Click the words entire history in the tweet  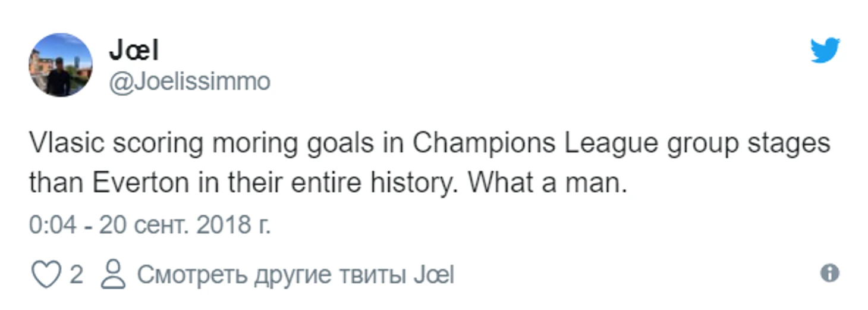click(374, 184)
